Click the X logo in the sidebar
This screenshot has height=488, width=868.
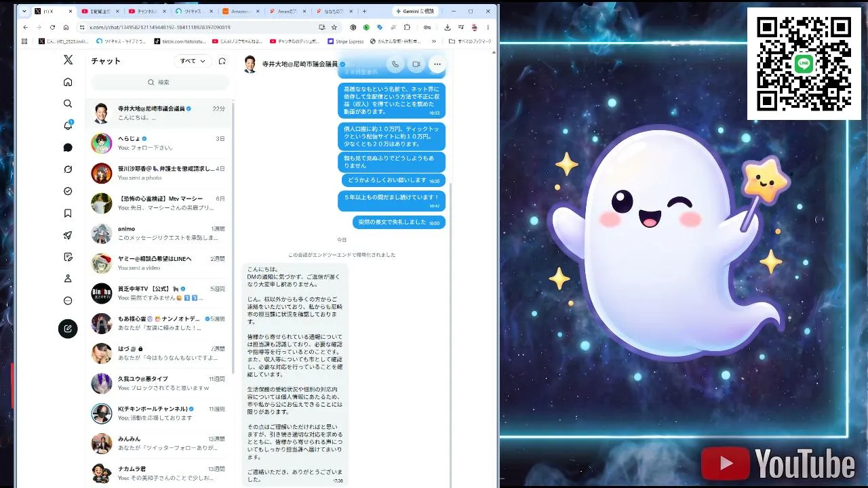(68, 60)
